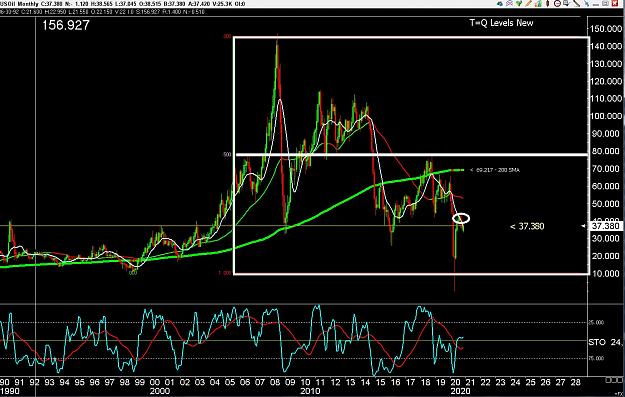Click the highlighted 37.380 price axis tag
The height and width of the screenshot is (397, 625).
click(x=605, y=226)
